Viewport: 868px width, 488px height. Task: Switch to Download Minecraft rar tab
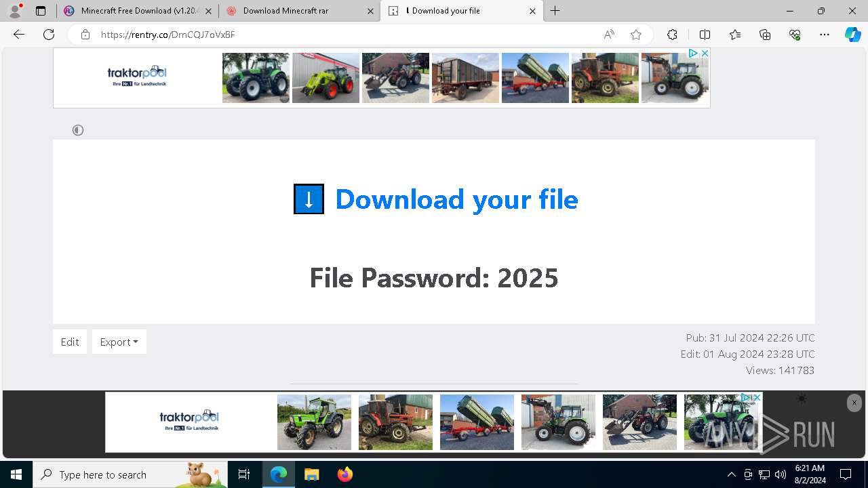click(299, 11)
